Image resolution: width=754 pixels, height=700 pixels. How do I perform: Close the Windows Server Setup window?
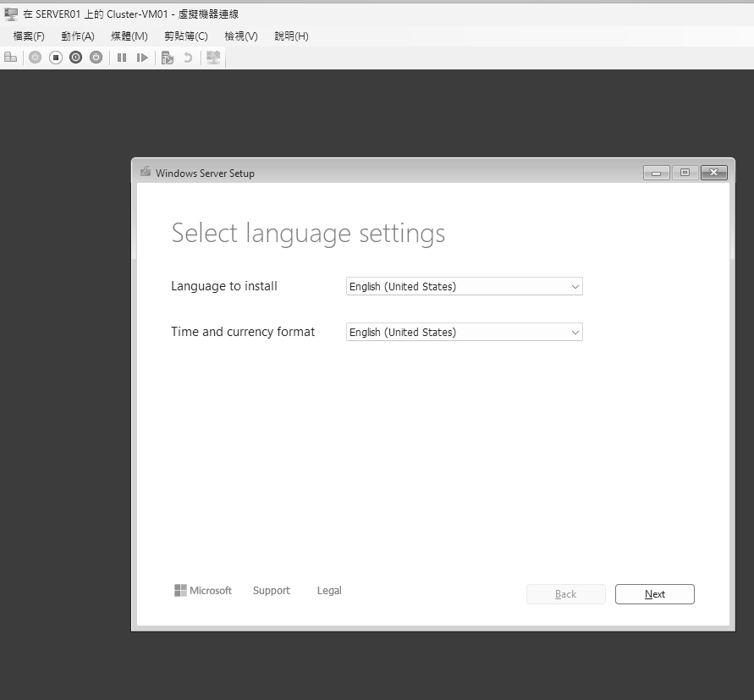(x=714, y=173)
